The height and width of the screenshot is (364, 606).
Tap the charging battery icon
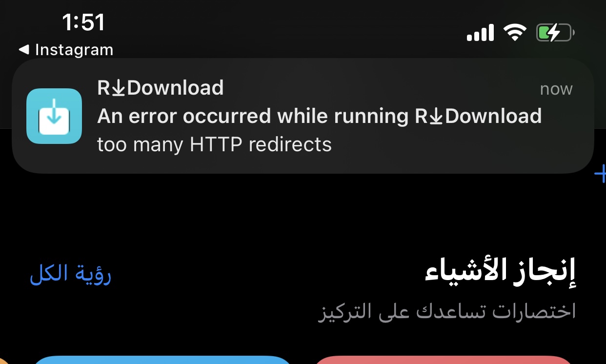tap(555, 33)
